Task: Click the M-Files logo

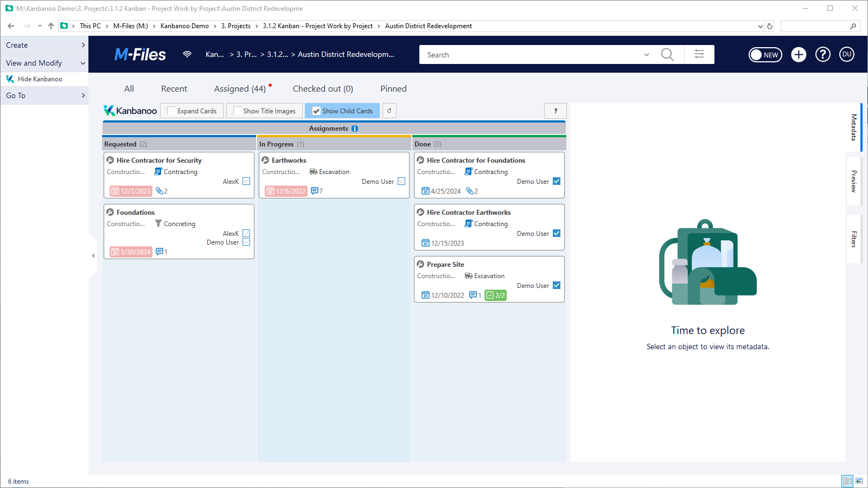Action: [x=140, y=54]
